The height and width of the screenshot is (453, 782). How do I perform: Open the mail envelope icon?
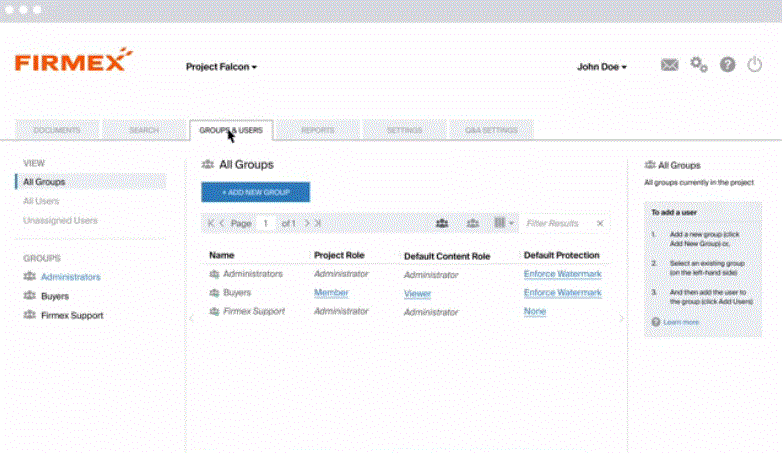pyautogui.click(x=669, y=65)
